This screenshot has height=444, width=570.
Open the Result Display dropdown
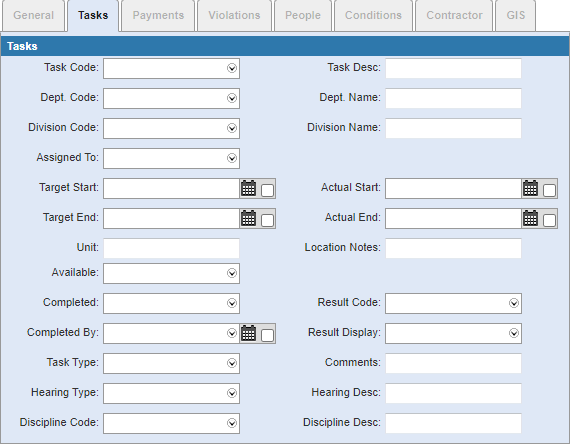coord(514,333)
